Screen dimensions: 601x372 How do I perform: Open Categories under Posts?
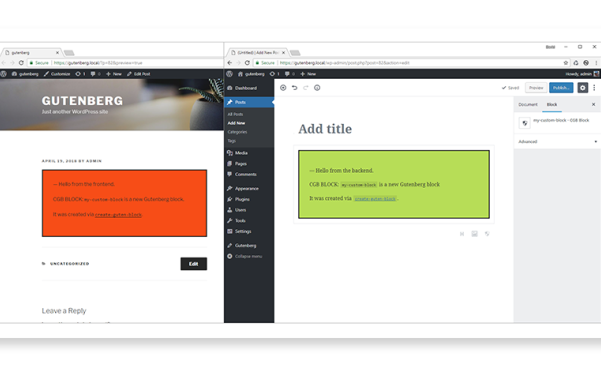coord(237,132)
